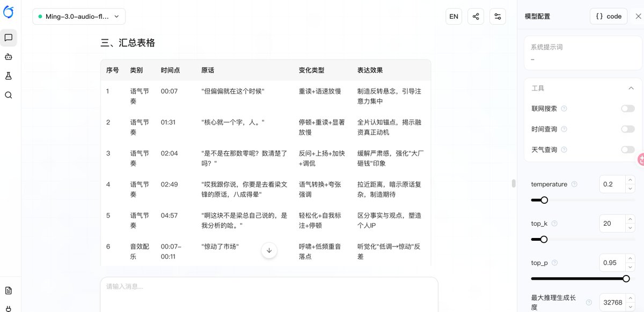Click the "核心就一个字，人。" quote

click(233, 122)
